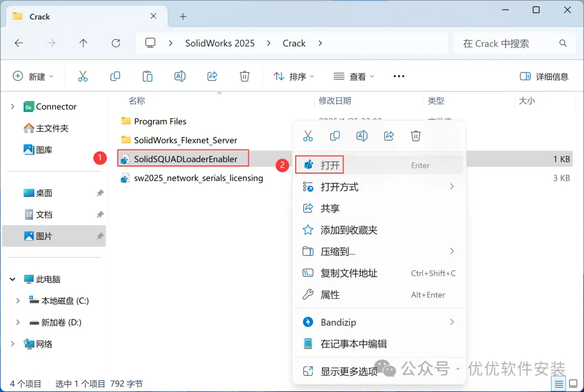Click the SolidWorks 2025 breadcrumb

[220, 43]
